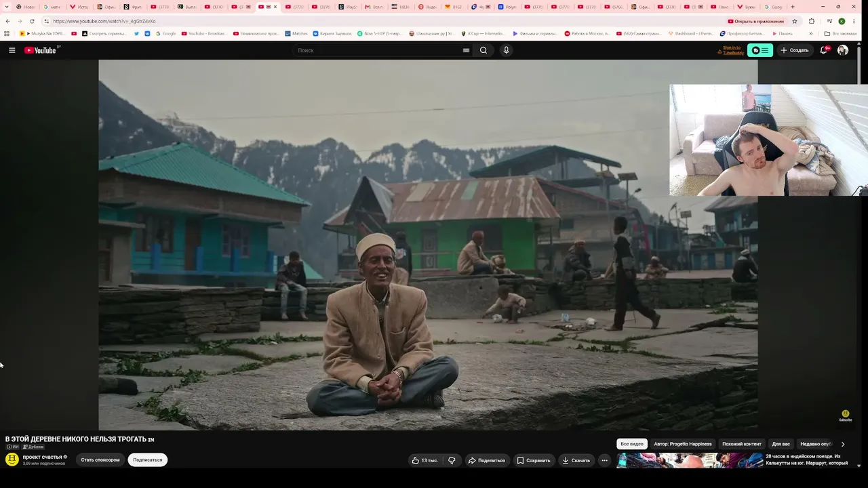Open the '28 часов в индийском поезде' video title
The image size is (868, 488).
pos(807,460)
